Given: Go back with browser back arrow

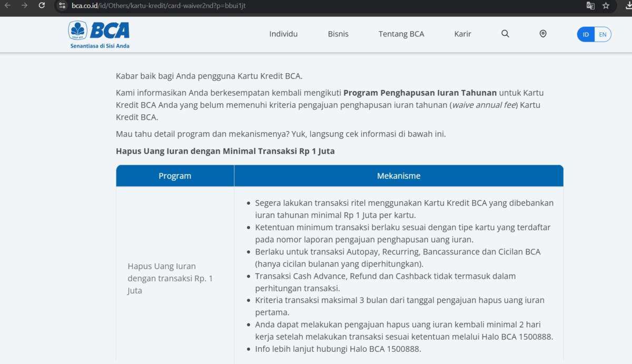Looking at the screenshot, I should click(x=7, y=5).
